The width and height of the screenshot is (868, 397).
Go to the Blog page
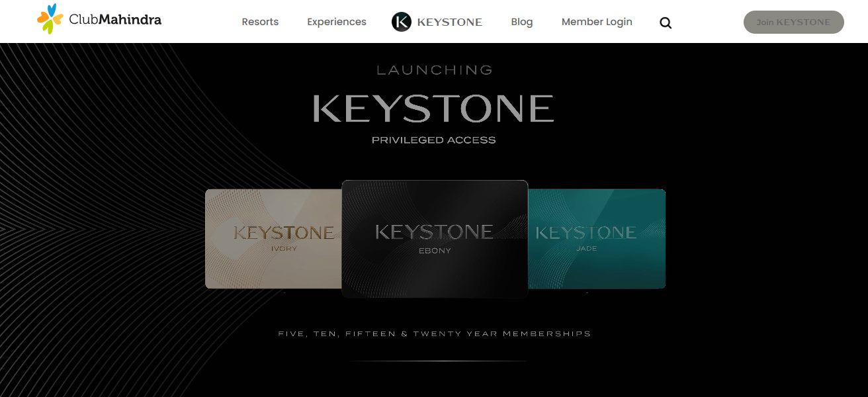click(x=522, y=22)
